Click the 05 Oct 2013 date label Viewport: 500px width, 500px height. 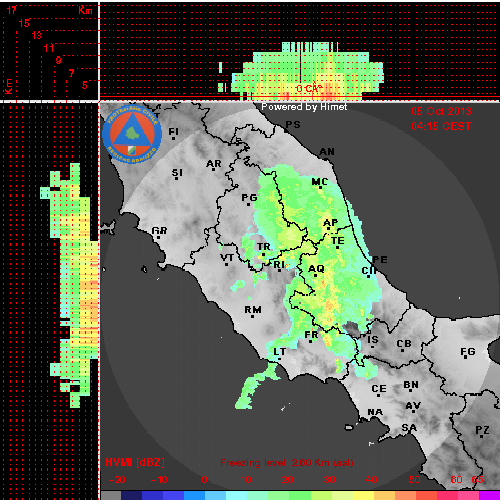click(441, 111)
